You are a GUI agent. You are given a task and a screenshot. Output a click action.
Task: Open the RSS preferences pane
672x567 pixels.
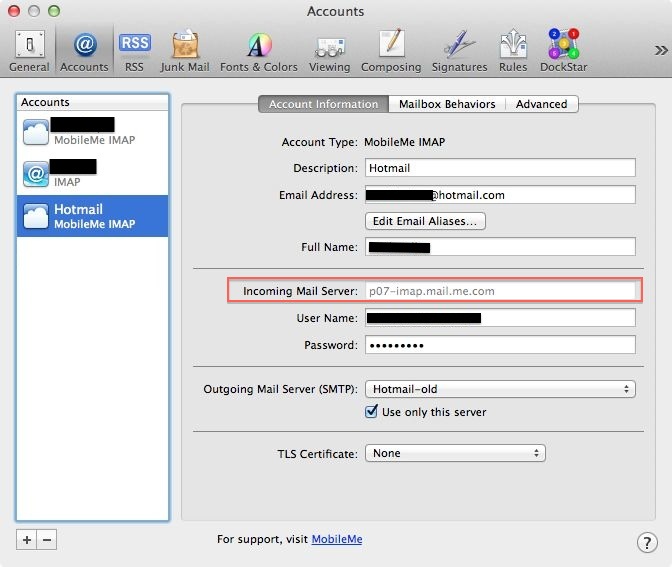tap(135, 51)
